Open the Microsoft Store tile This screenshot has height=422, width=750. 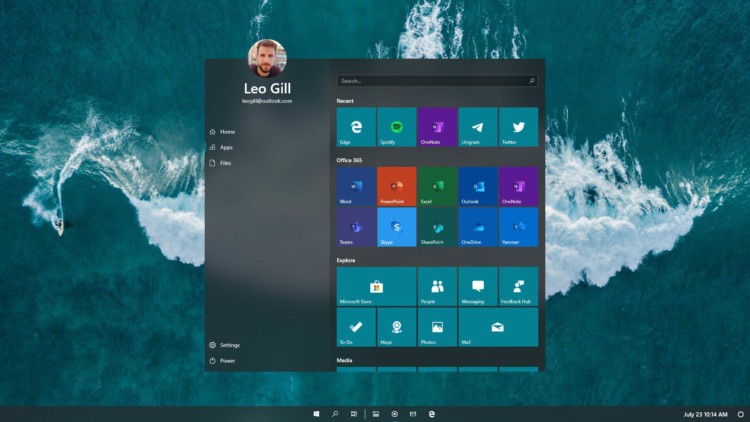(x=376, y=286)
